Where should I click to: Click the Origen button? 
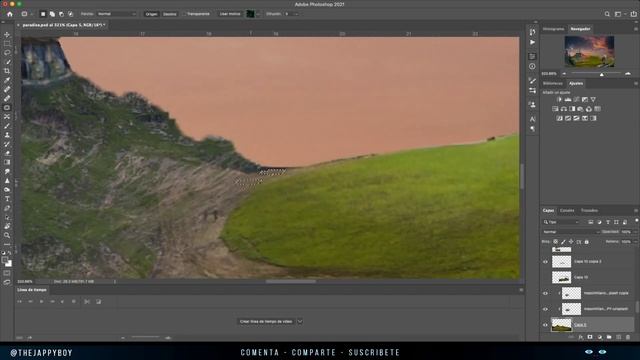click(x=151, y=14)
